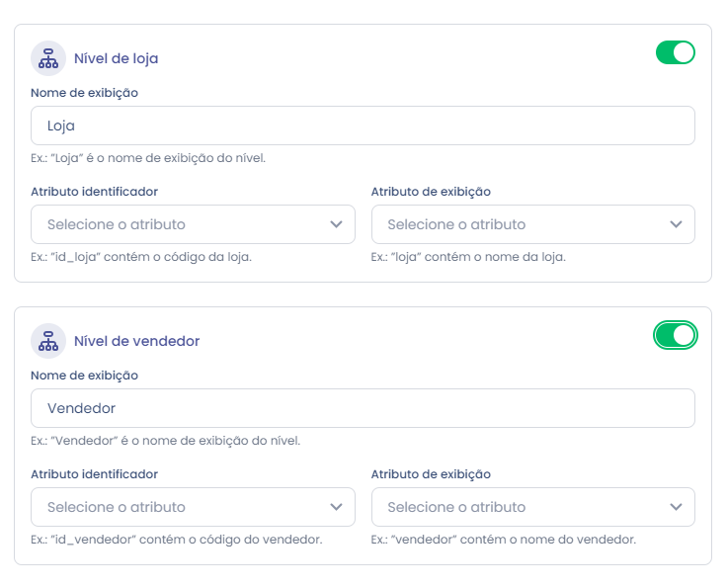Viewport: 727px width, 588px height.
Task: Click the hint "loja" contém o nome da loja
Action: (468, 257)
